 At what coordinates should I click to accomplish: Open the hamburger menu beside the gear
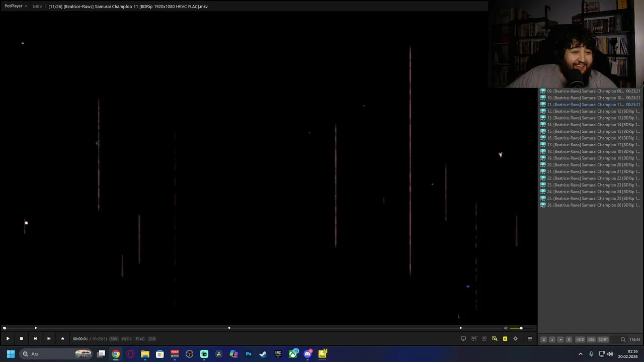pyautogui.click(x=530, y=339)
